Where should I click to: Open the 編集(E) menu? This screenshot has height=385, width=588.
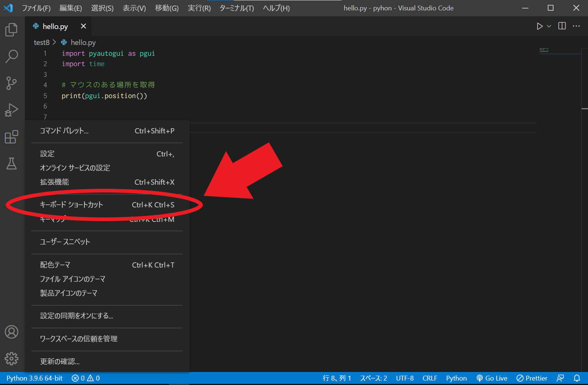71,8
